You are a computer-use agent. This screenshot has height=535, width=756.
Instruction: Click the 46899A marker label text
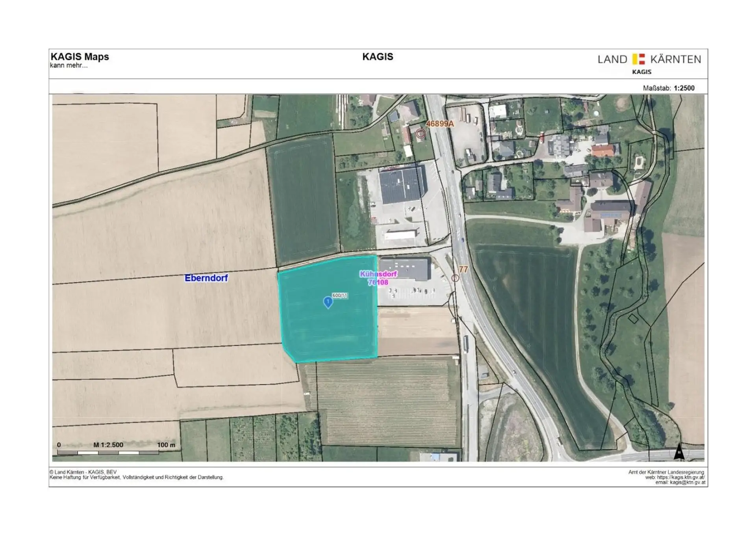tap(440, 124)
